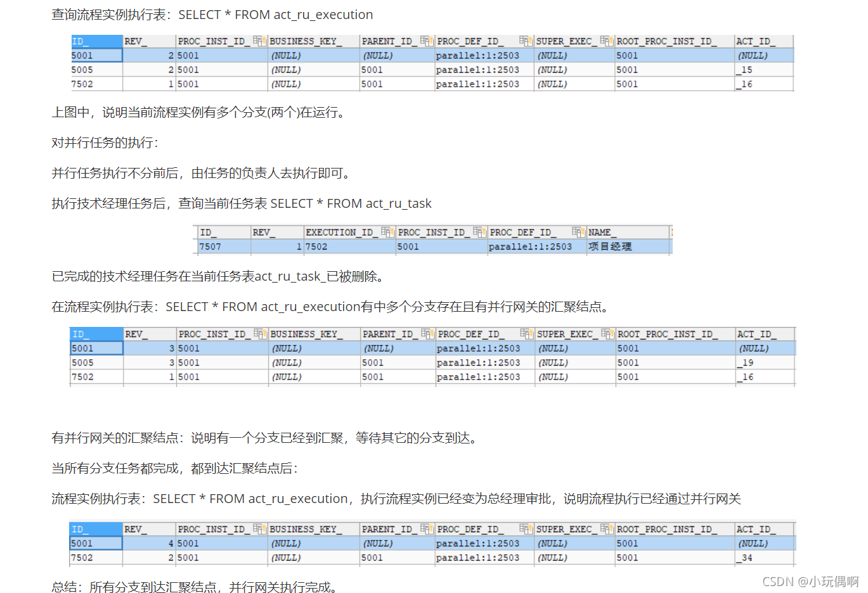Click BUSINESS_KEY_ header in table containing _15

pos(314,41)
